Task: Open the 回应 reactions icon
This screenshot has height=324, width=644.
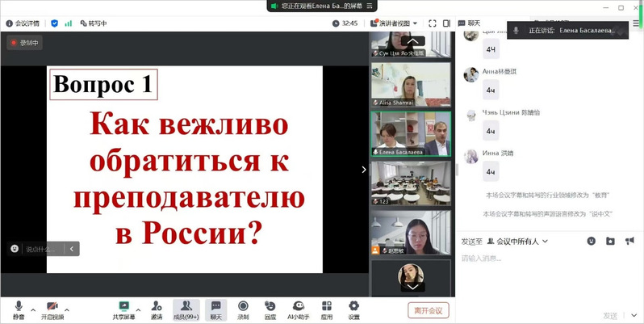Action: 270,308
